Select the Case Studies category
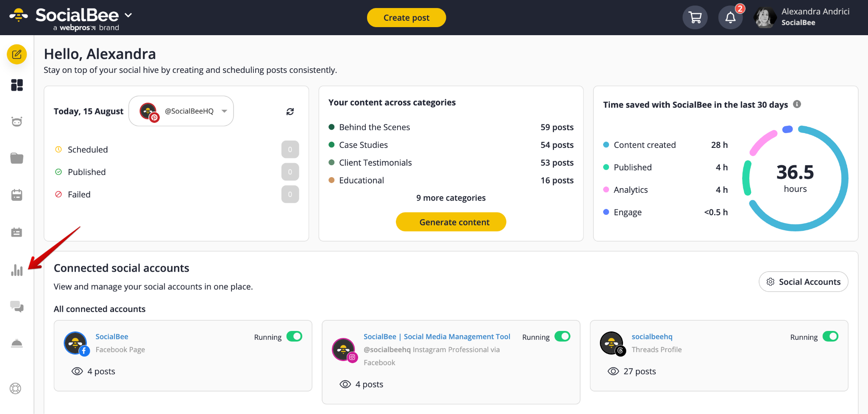Screen dimensions: 868x414 (x=363, y=145)
